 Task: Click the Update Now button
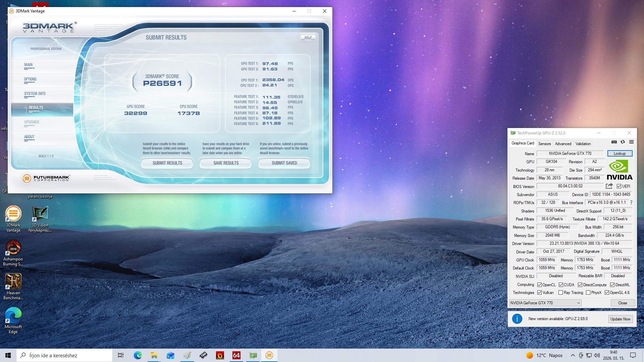620,319
